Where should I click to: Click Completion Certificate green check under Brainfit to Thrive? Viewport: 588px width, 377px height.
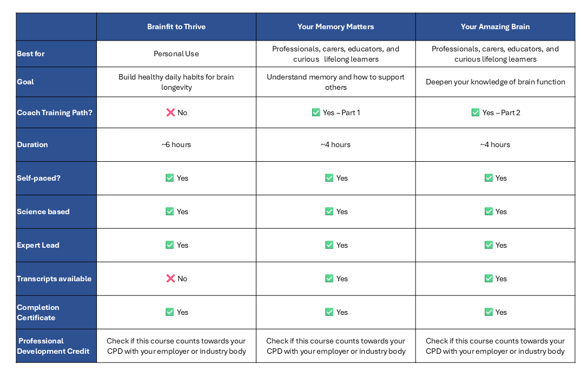coord(170,312)
